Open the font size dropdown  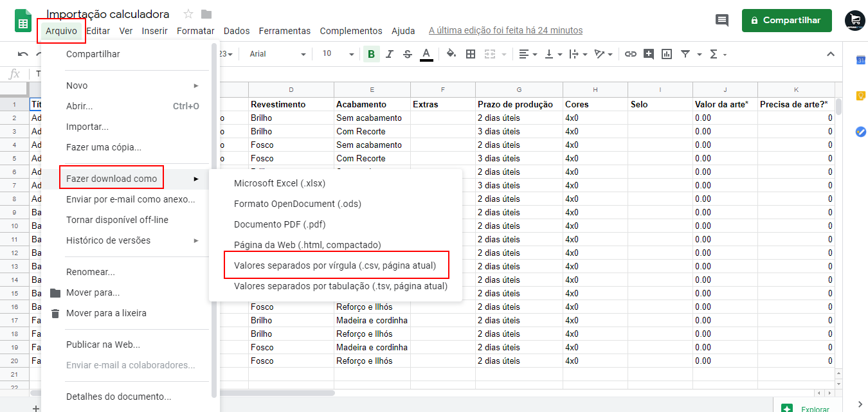[338, 54]
